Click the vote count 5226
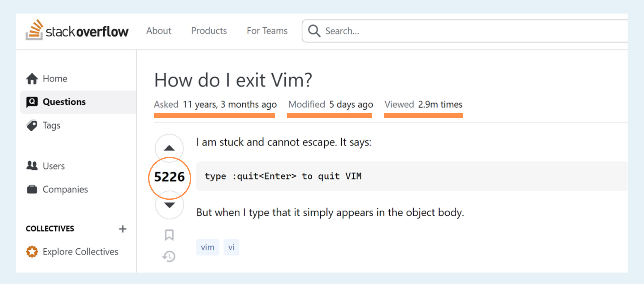Image resolution: width=644 pixels, height=285 pixels. pyautogui.click(x=169, y=177)
